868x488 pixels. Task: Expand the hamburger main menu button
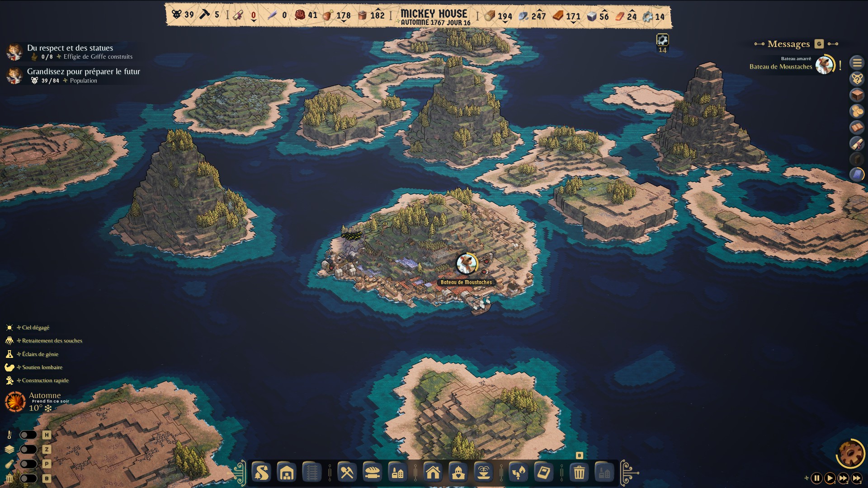[x=857, y=63]
